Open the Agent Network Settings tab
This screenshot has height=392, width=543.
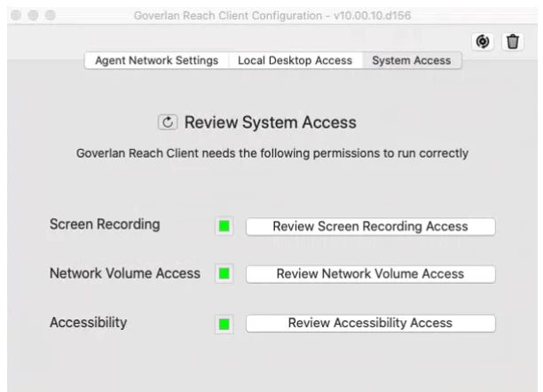click(156, 60)
